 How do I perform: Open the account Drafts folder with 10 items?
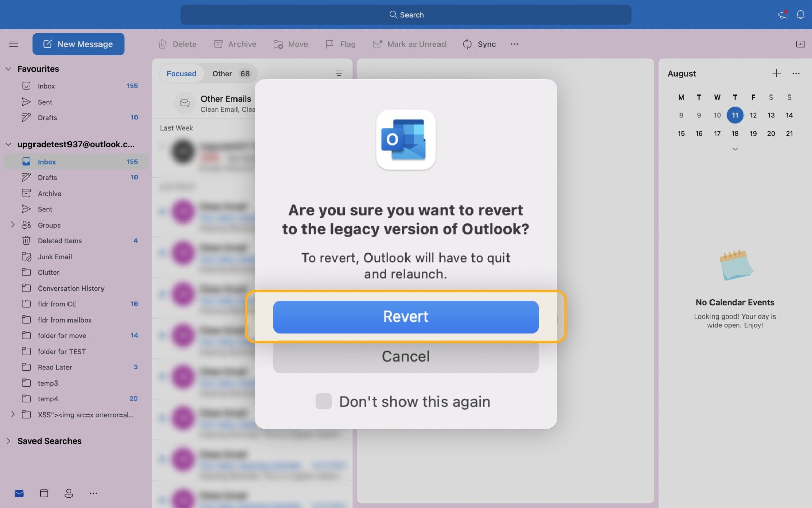click(x=76, y=178)
